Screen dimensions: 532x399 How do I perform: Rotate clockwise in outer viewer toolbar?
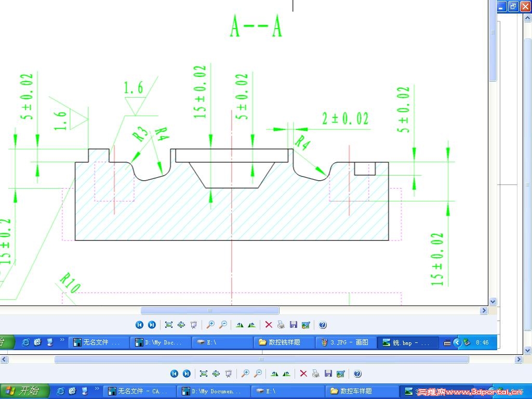pos(274,374)
